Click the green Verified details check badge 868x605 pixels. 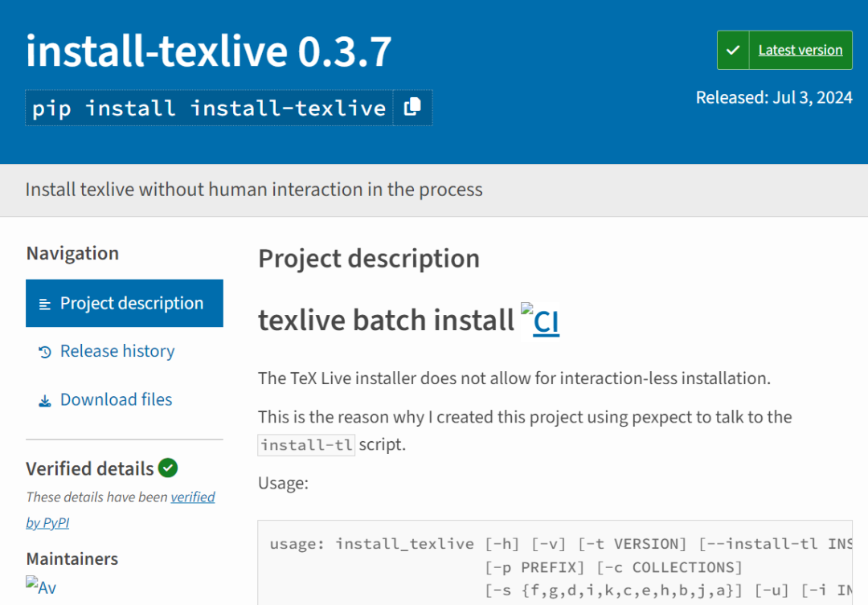[168, 468]
